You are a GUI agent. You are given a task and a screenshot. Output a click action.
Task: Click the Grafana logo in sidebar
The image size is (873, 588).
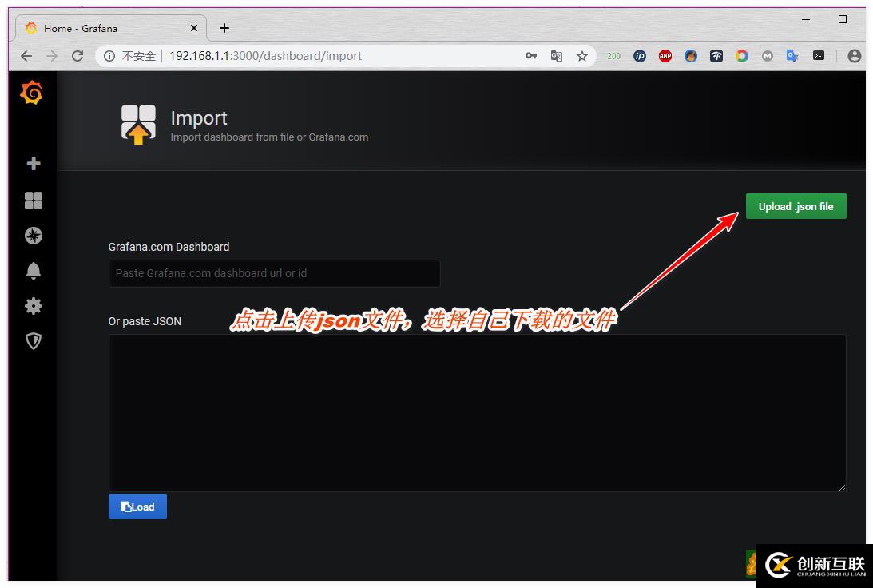32,93
